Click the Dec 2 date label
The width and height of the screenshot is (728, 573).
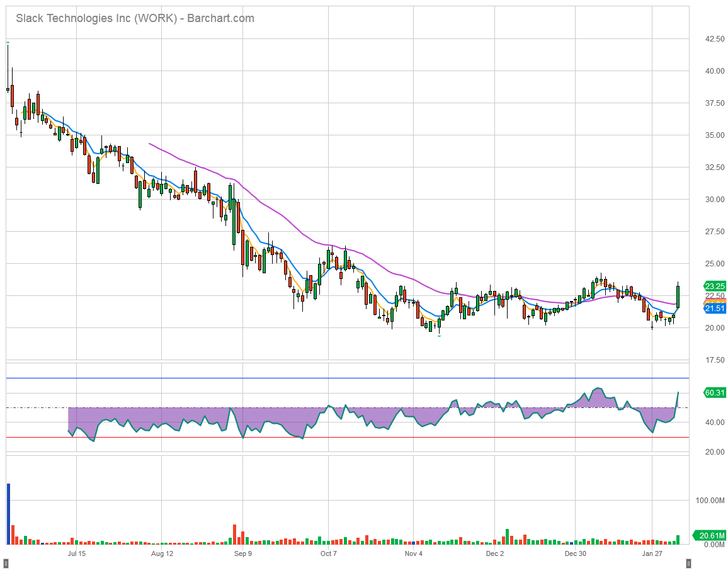click(x=495, y=553)
